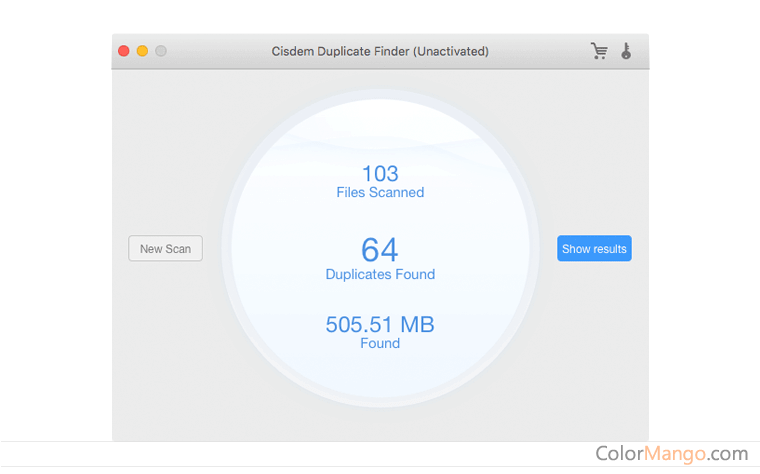
Task: Start a New Scan
Action: point(165,249)
